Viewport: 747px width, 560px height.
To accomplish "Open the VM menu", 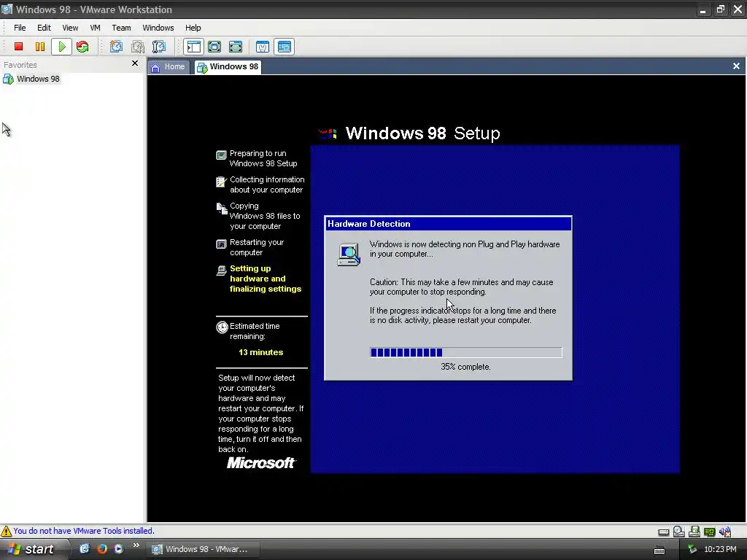I will coord(96,28).
